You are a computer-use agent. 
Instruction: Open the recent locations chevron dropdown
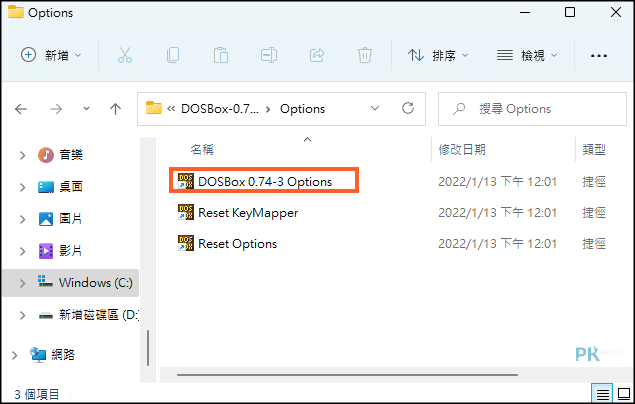(x=86, y=108)
